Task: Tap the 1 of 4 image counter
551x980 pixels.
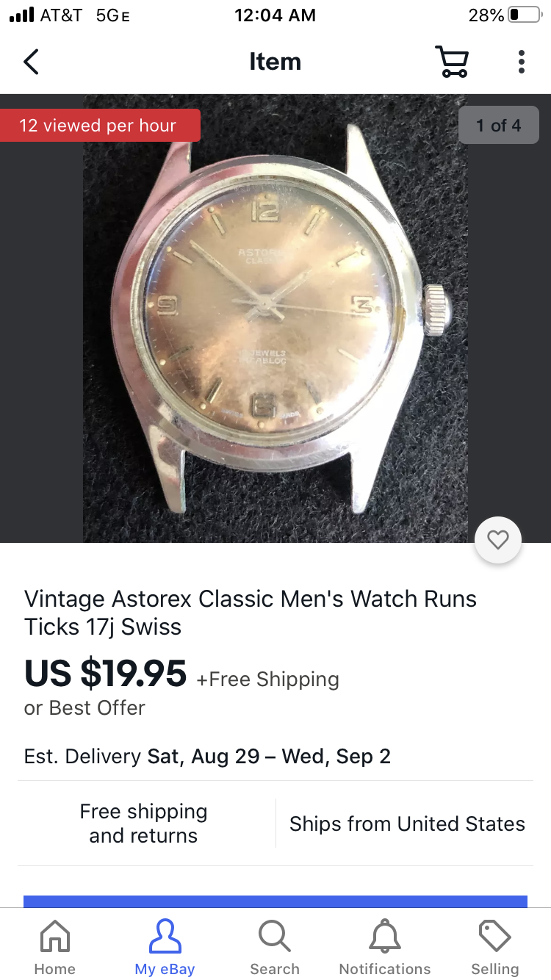Action: [499, 125]
